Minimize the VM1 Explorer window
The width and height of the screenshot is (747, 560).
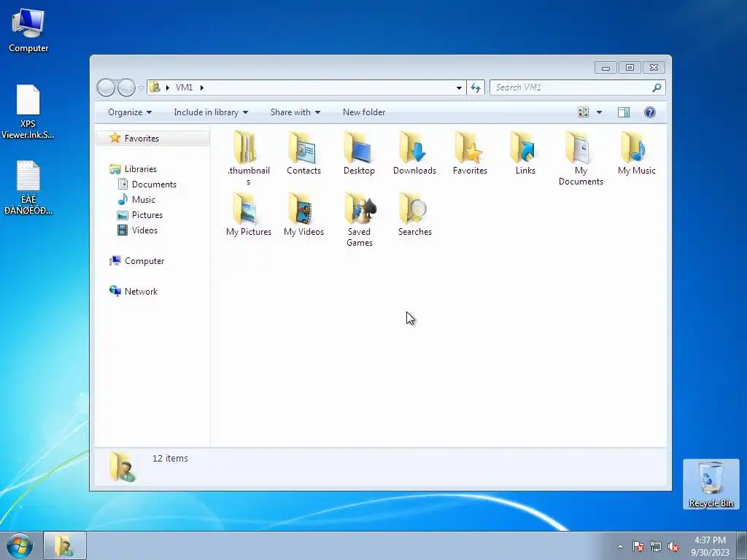[x=605, y=68]
